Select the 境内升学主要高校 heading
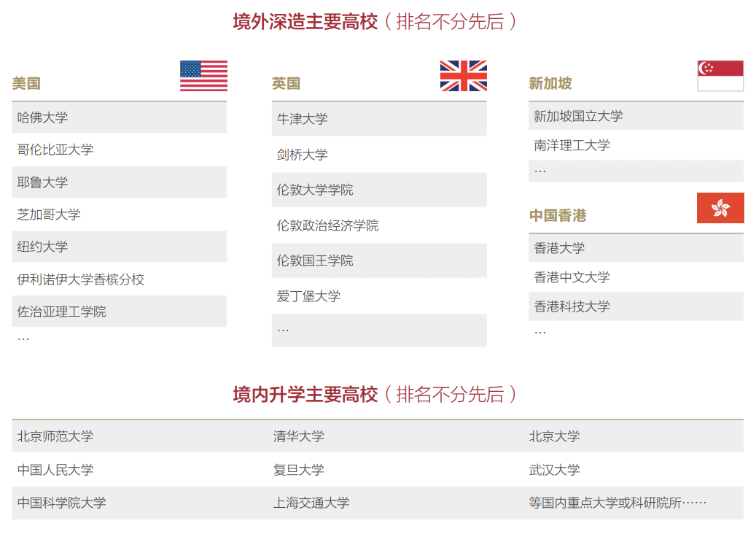756x537 pixels. click(305, 394)
